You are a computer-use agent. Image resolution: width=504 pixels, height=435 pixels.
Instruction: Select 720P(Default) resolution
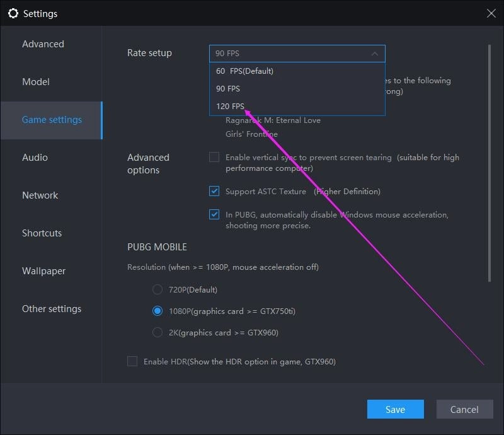[x=157, y=289]
